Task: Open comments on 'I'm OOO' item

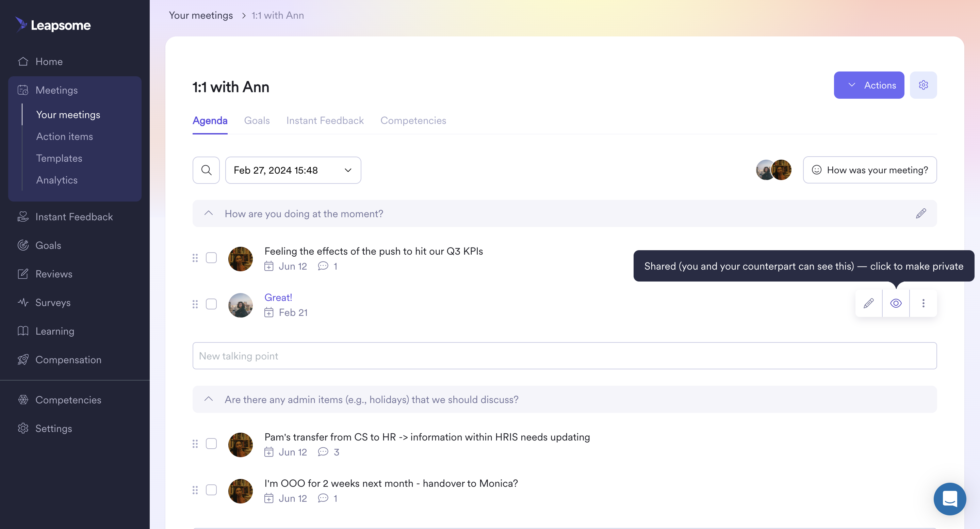Action: (x=328, y=498)
